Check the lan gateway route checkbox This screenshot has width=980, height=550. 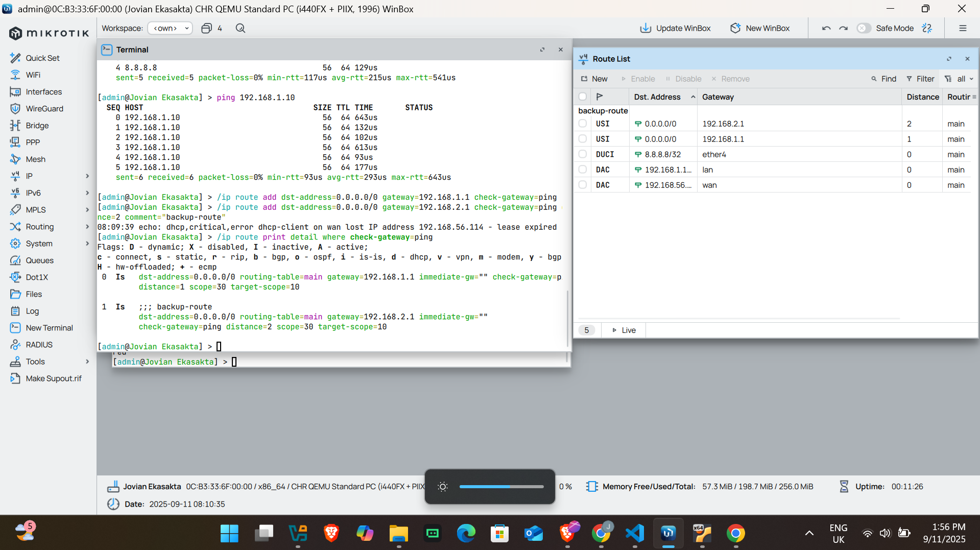click(583, 170)
